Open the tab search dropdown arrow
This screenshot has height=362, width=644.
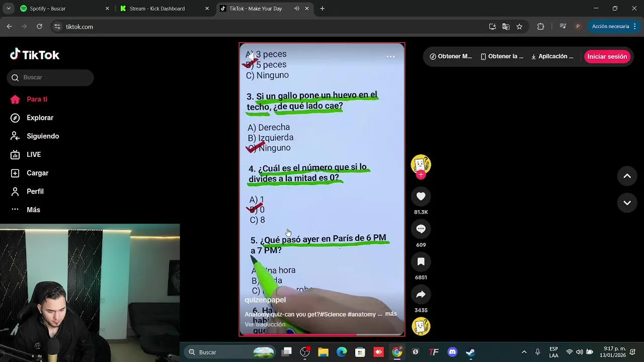coord(8,9)
